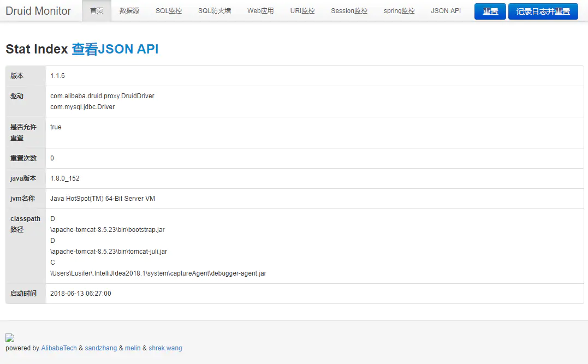Screen dimensions: 588x364
Task: Open the Druid Monitor brand link
Action: point(38,11)
